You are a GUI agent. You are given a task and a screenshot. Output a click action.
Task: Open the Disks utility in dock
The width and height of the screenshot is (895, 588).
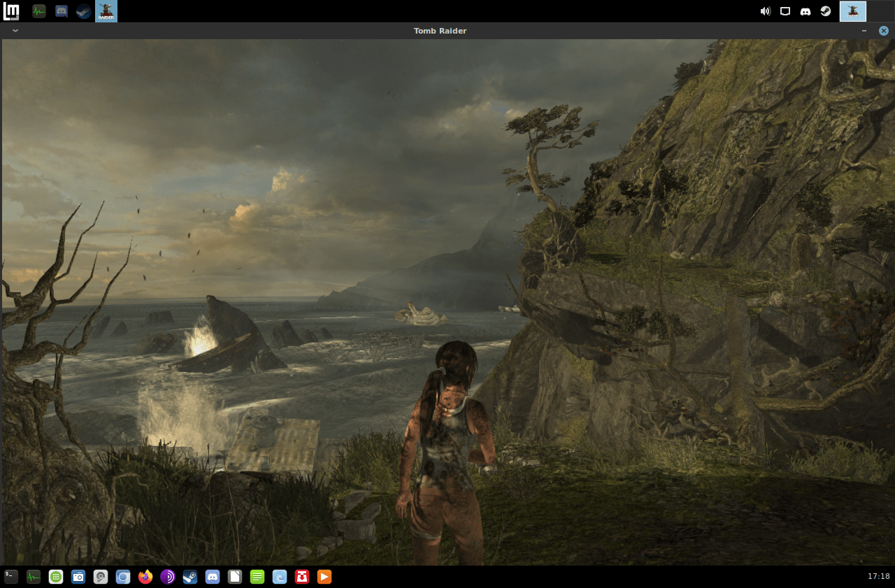[x=101, y=577]
